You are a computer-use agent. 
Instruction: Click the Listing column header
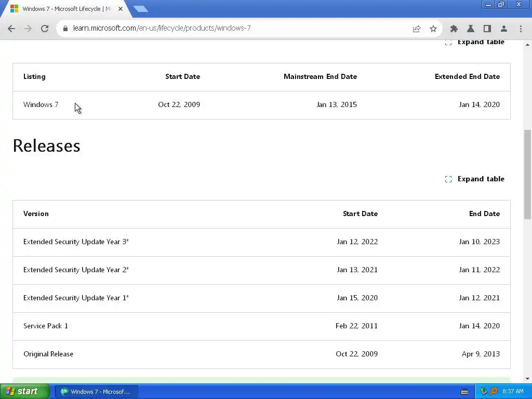click(x=34, y=76)
